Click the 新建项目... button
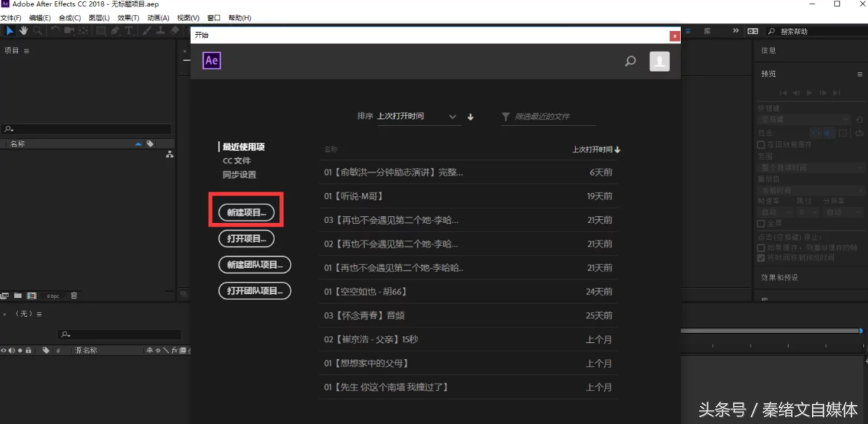Image resolution: width=868 pixels, height=424 pixels. click(x=246, y=212)
